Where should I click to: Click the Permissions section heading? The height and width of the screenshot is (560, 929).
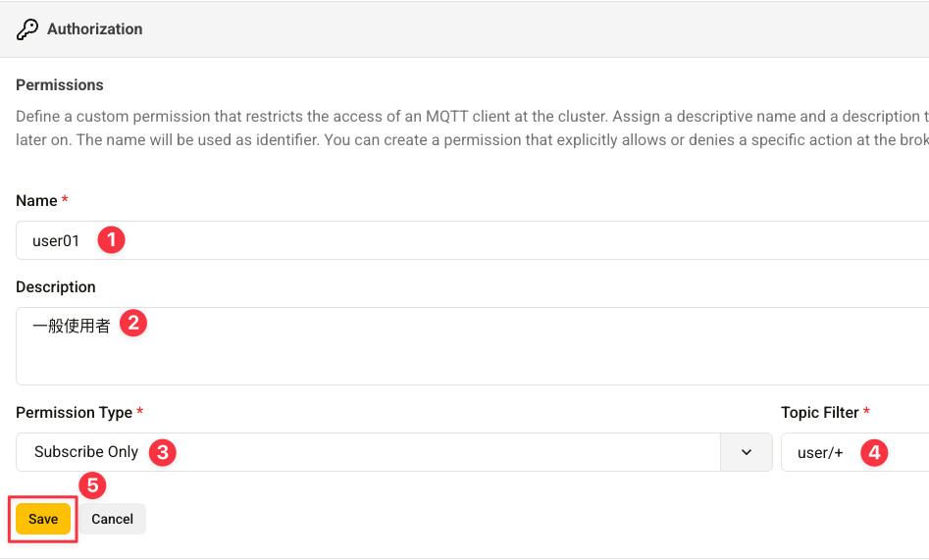click(60, 85)
